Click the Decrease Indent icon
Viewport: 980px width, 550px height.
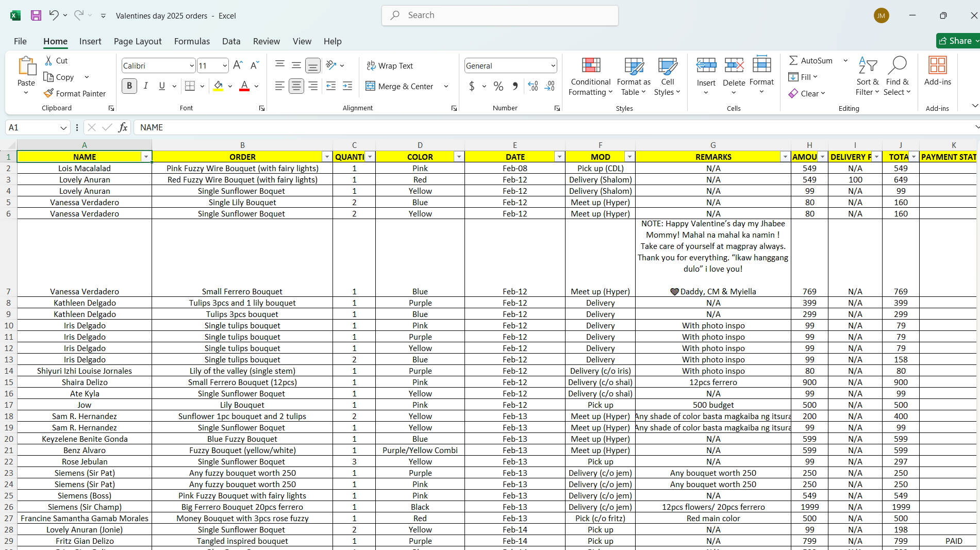tap(331, 86)
